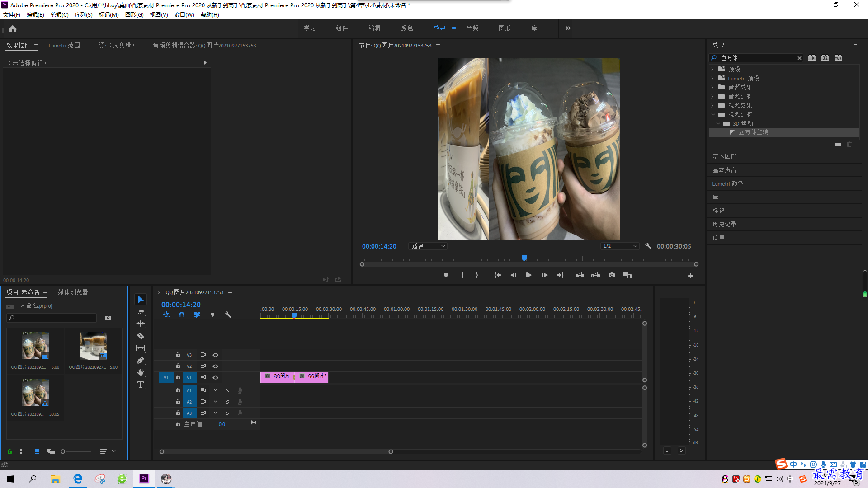Open the 适合 zoom level dropdown
The width and height of the screenshot is (868, 488).
click(x=428, y=246)
